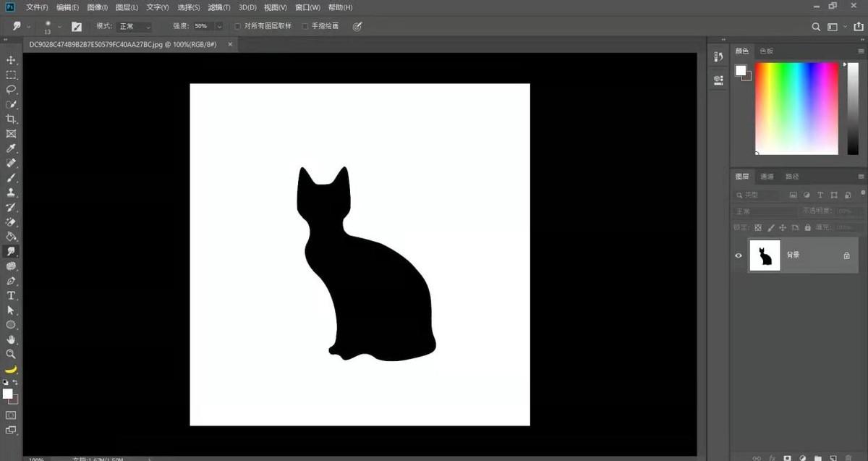Add a layer mask

(x=786, y=457)
